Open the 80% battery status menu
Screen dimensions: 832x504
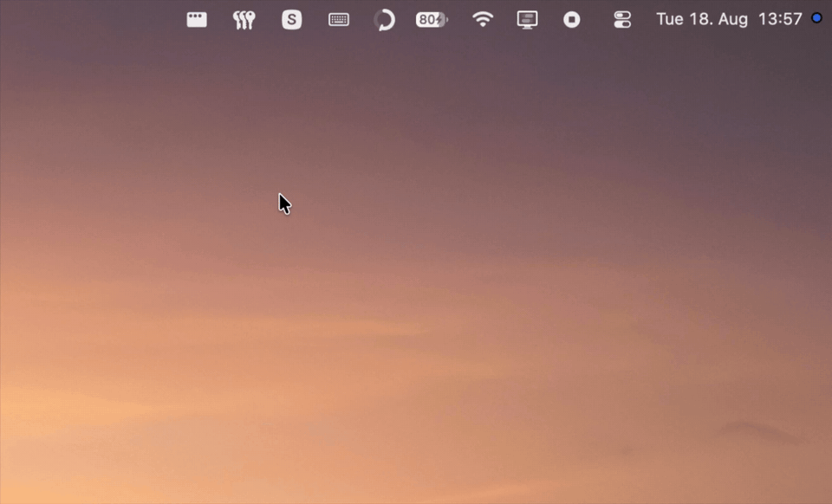pyautogui.click(x=432, y=20)
